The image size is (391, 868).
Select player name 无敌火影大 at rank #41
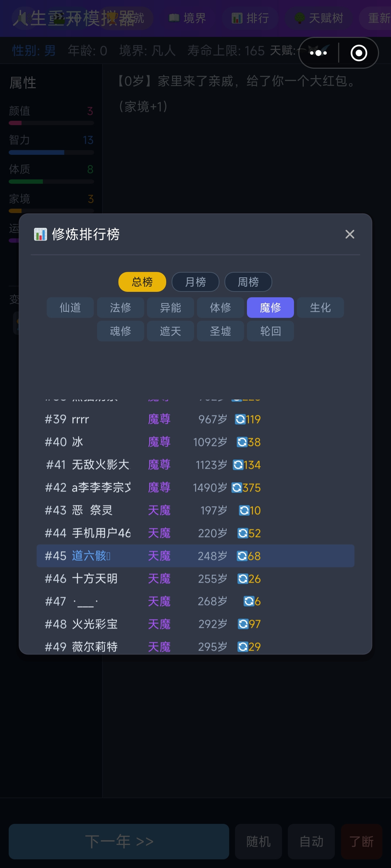[x=101, y=465]
